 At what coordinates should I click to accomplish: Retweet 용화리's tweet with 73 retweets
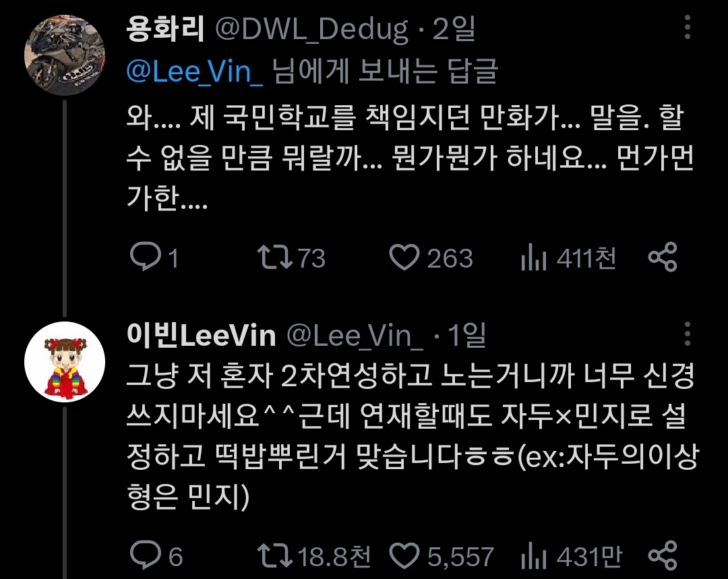[274, 257]
